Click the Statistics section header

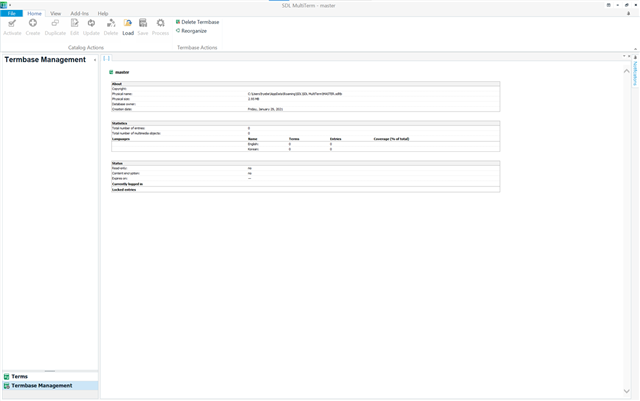click(x=306, y=123)
